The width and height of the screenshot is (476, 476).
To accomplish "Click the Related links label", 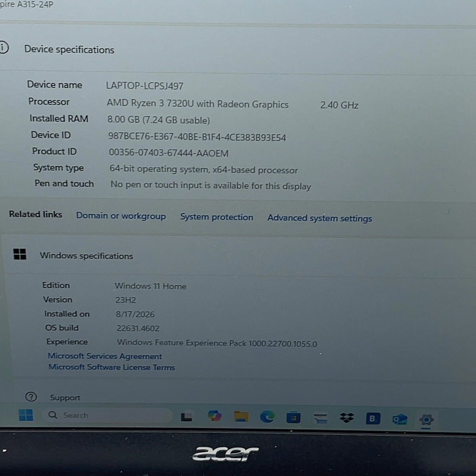I will pos(36,214).
